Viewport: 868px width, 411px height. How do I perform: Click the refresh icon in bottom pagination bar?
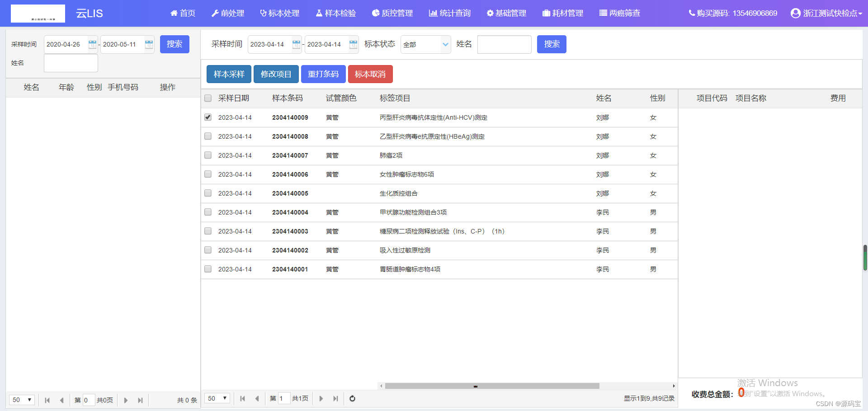(x=352, y=398)
